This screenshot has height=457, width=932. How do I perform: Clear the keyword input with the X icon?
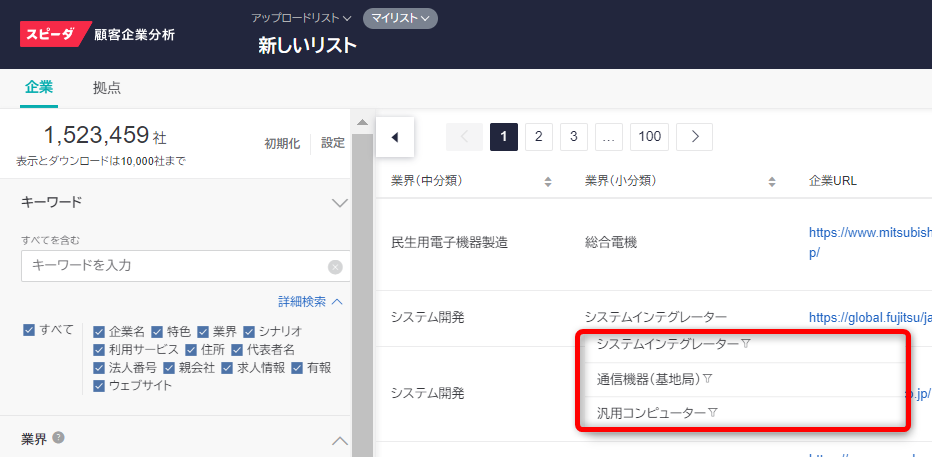coord(335,267)
